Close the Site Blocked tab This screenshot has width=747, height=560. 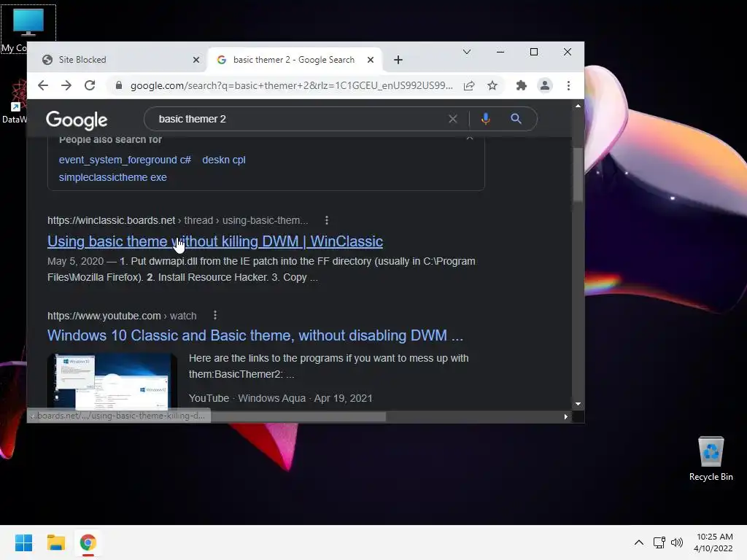click(196, 60)
